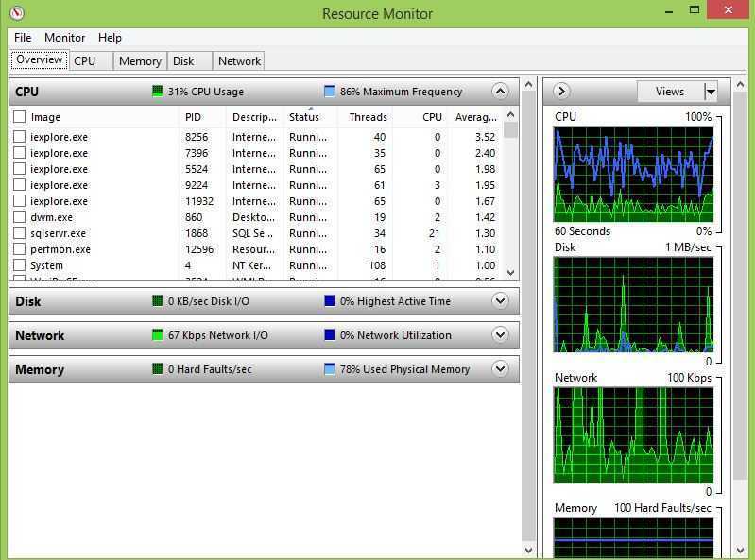Check the iexplore.exe PID 5524 checkbox

(19, 169)
